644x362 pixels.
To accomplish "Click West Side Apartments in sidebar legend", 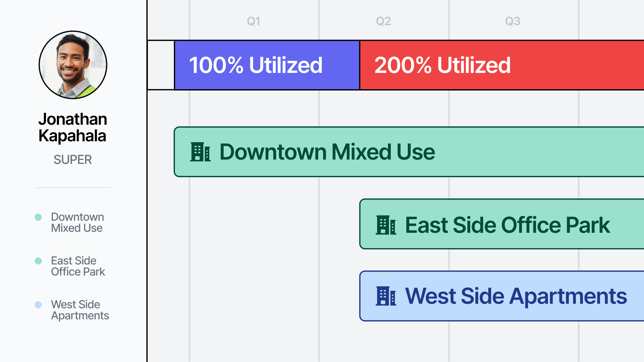I will click(x=80, y=310).
